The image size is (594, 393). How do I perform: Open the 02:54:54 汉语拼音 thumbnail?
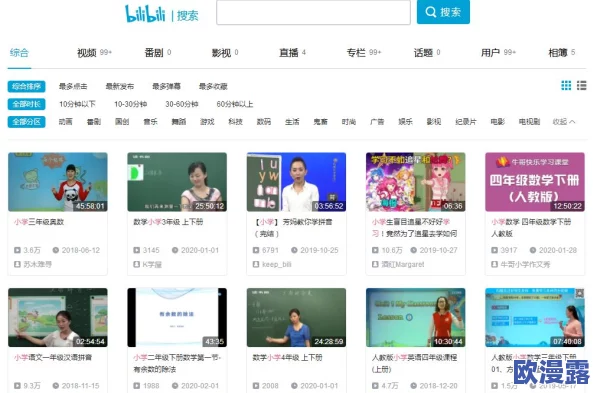point(58,318)
